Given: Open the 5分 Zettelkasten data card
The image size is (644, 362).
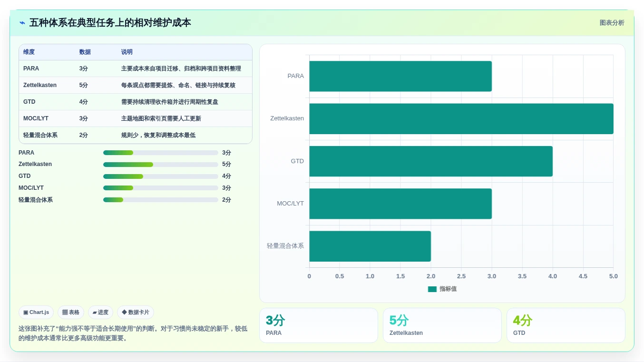Looking at the screenshot, I should pos(442,325).
